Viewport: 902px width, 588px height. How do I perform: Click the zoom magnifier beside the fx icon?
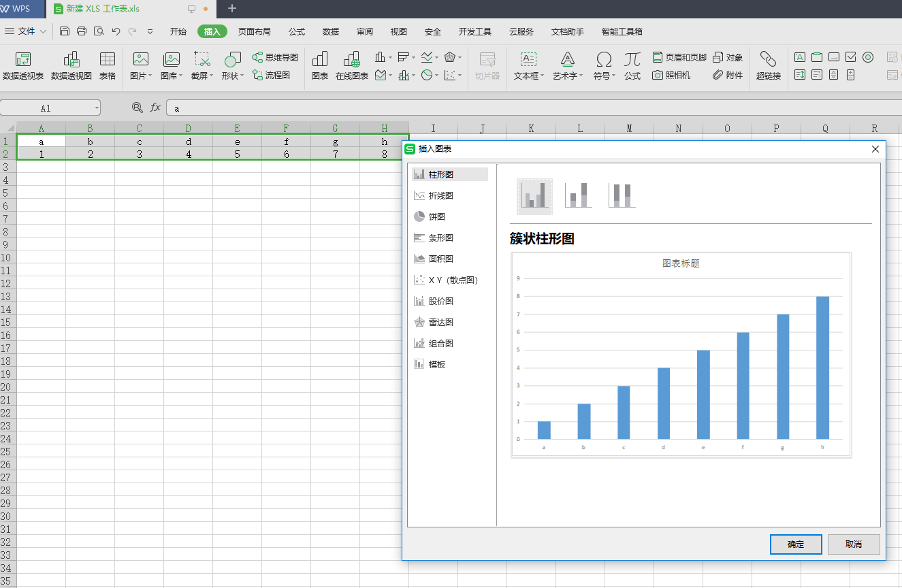(138, 108)
